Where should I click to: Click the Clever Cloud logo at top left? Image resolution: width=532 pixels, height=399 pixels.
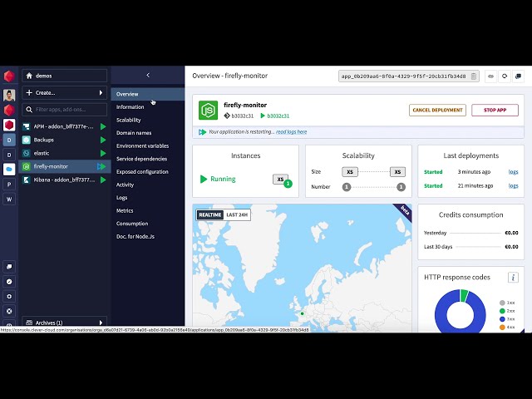9,76
